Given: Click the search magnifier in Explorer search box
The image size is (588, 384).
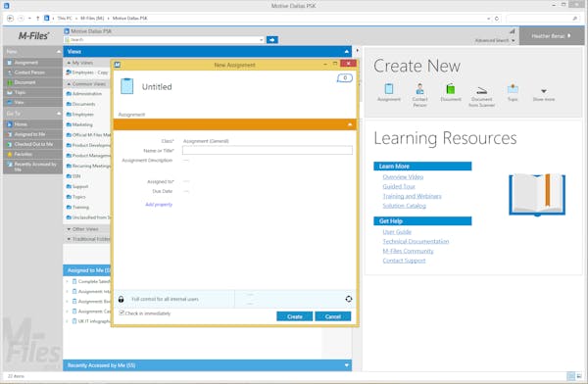Looking at the screenshot, I should coord(575,18).
